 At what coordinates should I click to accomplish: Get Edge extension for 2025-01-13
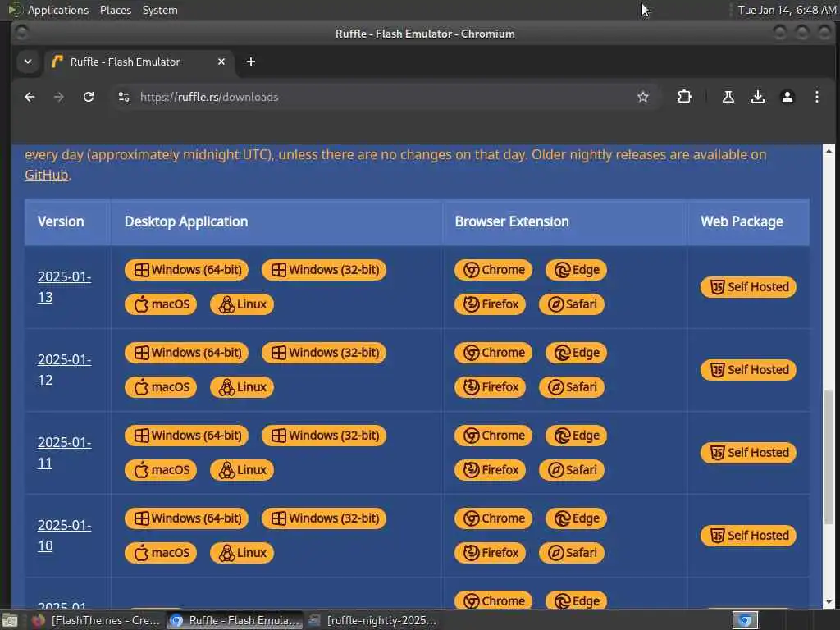pos(576,269)
